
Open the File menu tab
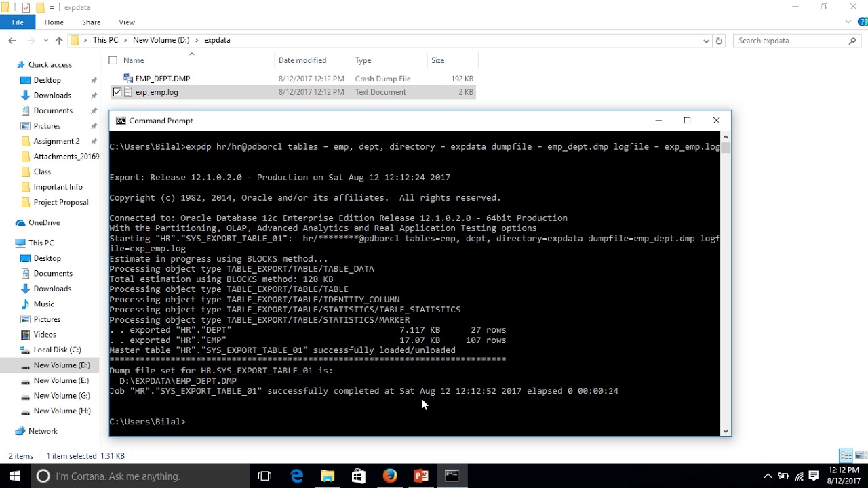[x=18, y=22]
